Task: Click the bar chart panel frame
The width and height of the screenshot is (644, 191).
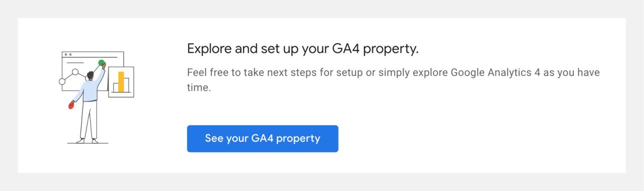Action: [x=121, y=82]
